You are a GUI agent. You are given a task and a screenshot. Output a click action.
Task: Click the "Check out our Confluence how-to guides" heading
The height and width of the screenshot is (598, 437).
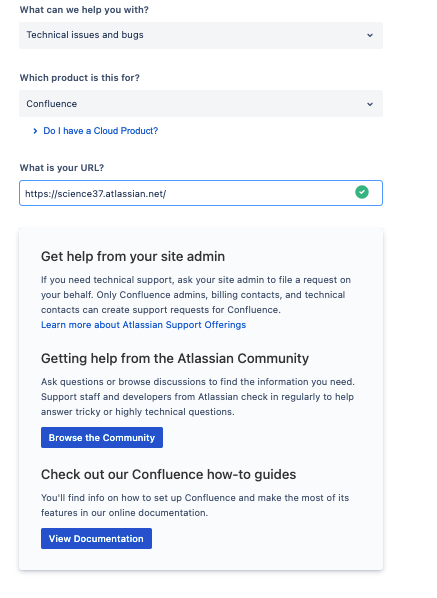point(169,474)
